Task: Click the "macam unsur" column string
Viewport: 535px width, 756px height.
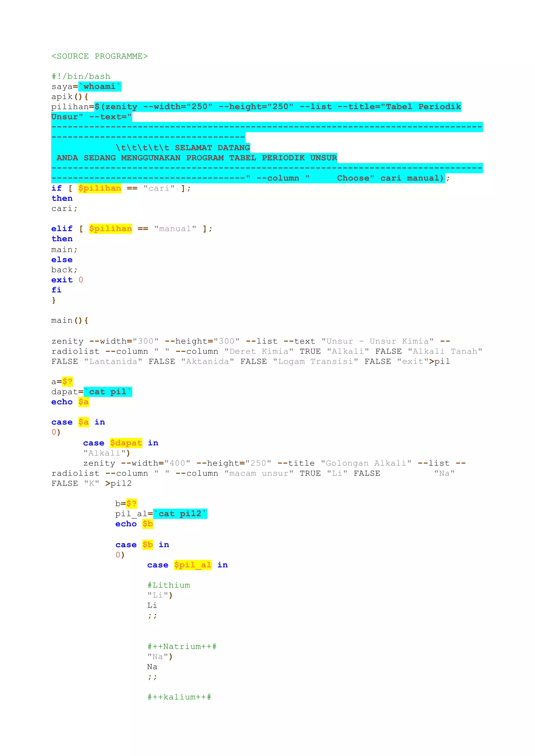Action: point(259,474)
